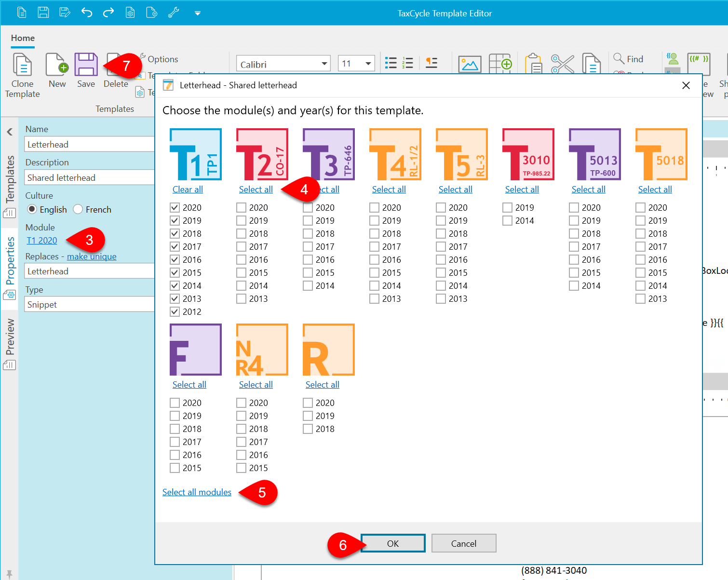Click Select all under T5018
This screenshot has height=580, width=728.
655,189
